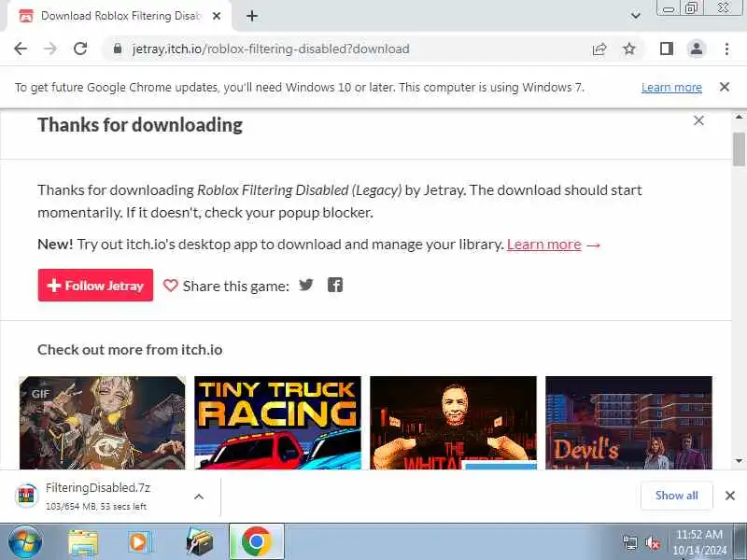Screen dimensions: 747x560
Task: Close the downloads shelf
Action: [x=730, y=496]
